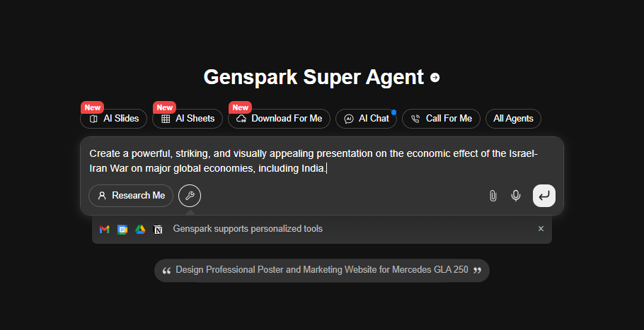Click the Google Calendar icon

point(122,229)
